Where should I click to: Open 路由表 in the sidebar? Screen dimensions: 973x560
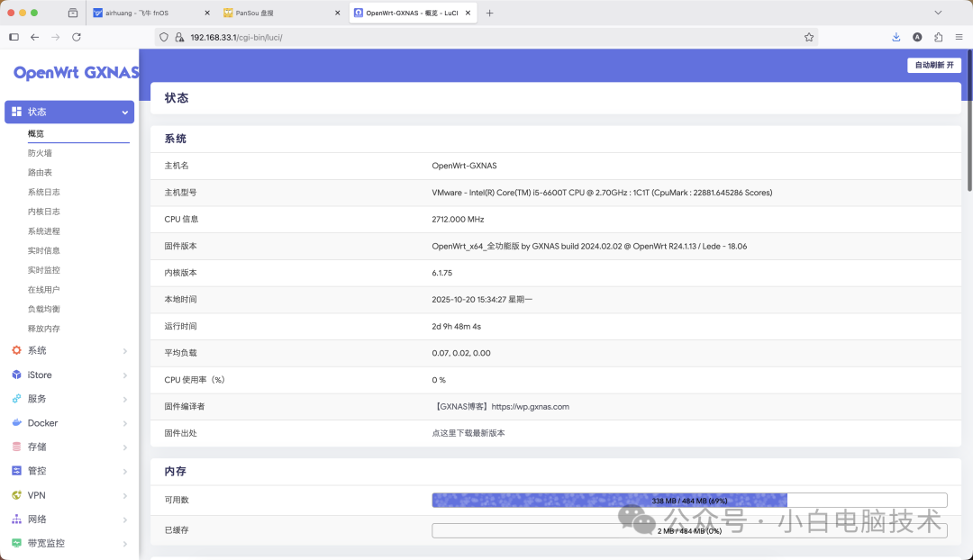point(40,172)
